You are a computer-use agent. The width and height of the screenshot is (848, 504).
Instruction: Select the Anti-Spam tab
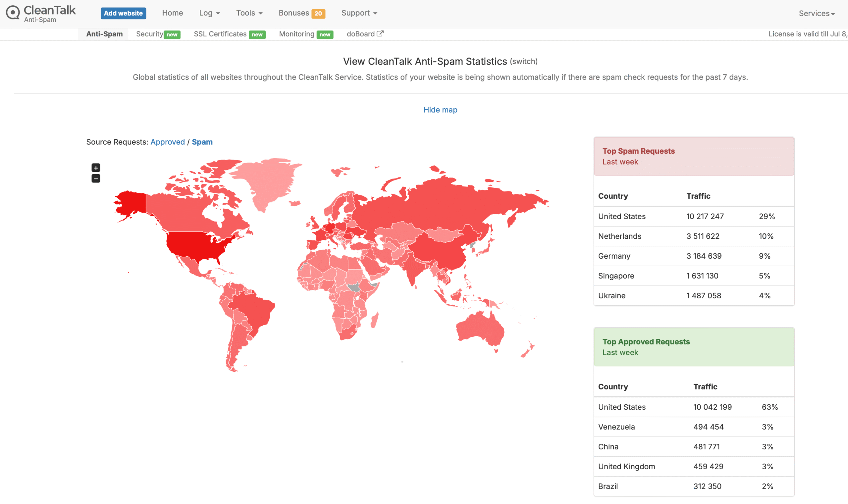104,34
